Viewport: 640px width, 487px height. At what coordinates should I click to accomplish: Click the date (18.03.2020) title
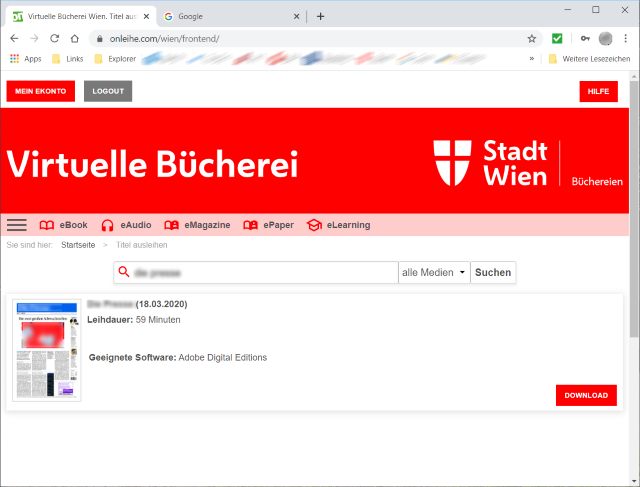[x=162, y=304]
